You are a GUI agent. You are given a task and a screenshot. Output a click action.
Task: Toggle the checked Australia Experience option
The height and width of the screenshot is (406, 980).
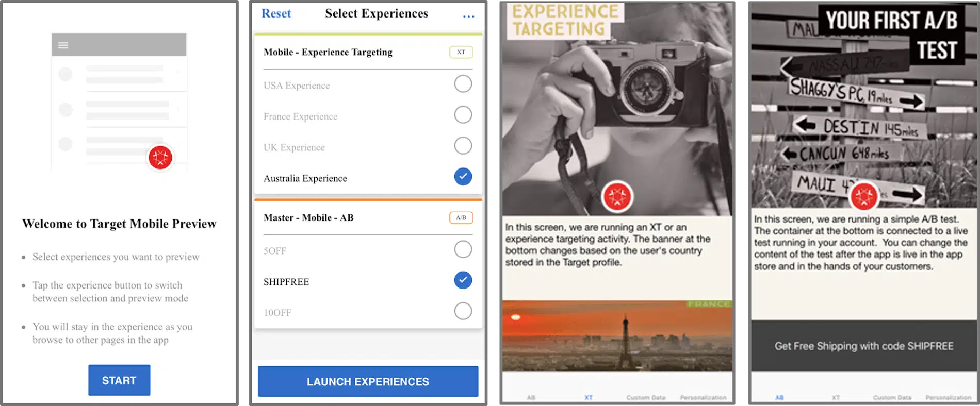[463, 176]
